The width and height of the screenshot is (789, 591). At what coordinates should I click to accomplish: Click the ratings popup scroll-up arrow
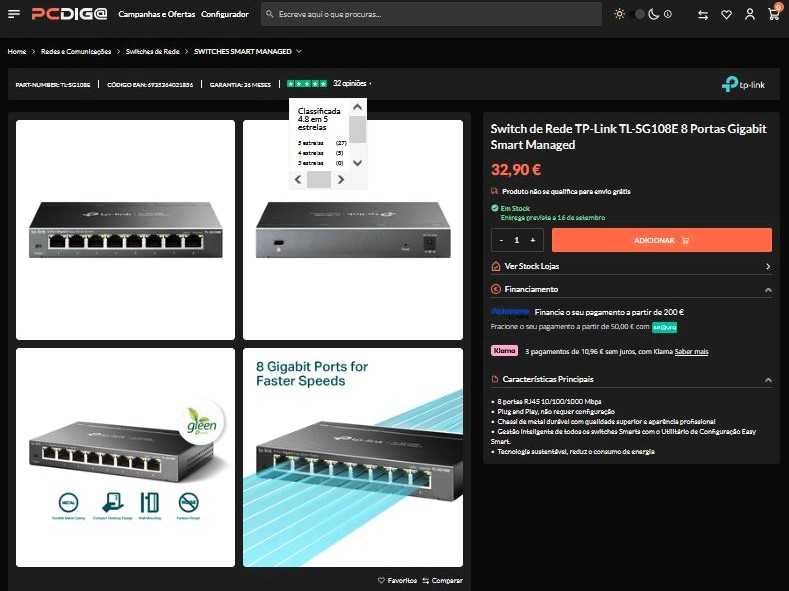click(x=357, y=107)
